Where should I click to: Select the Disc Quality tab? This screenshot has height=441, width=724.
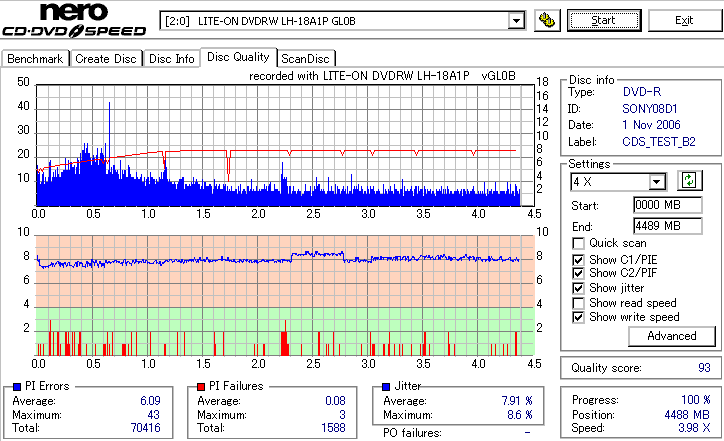click(x=238, y=57)
